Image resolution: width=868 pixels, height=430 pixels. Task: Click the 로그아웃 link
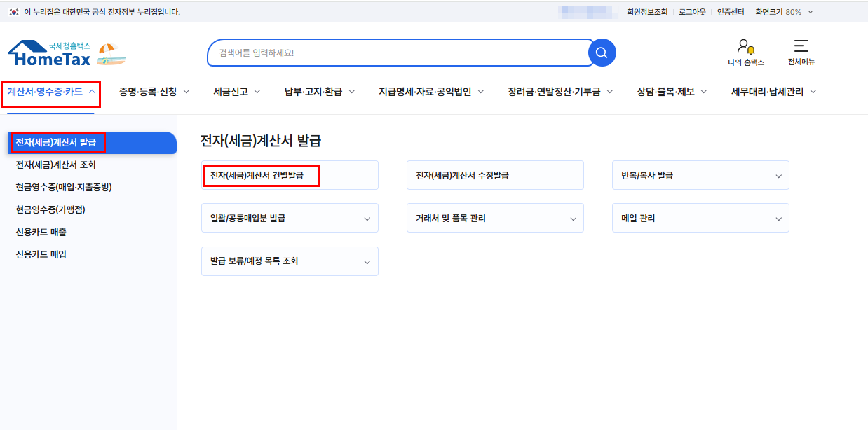pos(691,12)
